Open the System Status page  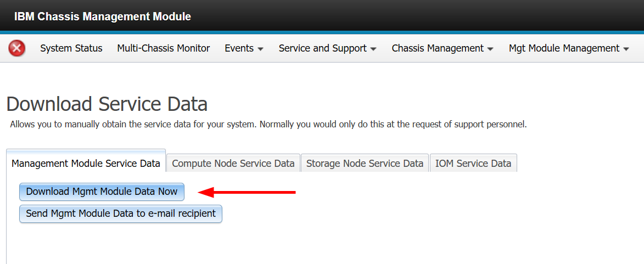click(71, 48)
